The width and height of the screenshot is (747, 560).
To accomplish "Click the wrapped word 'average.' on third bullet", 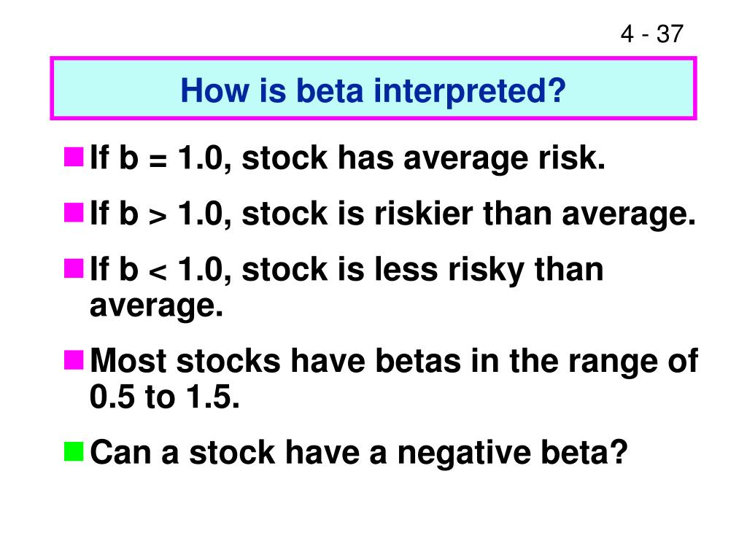I will click(156, 306).
